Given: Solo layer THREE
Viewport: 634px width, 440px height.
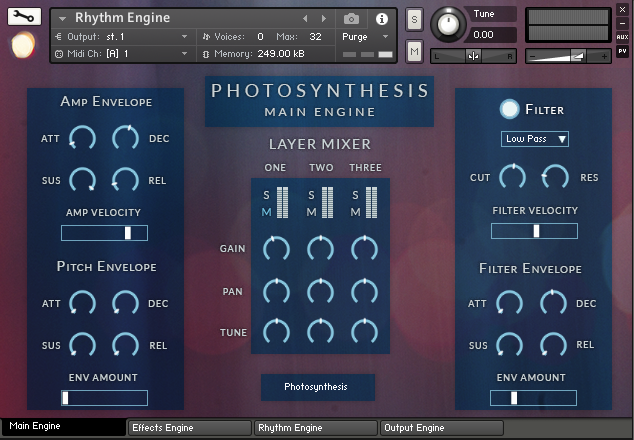Looking at the screenshot, I should tap(355, 195).
